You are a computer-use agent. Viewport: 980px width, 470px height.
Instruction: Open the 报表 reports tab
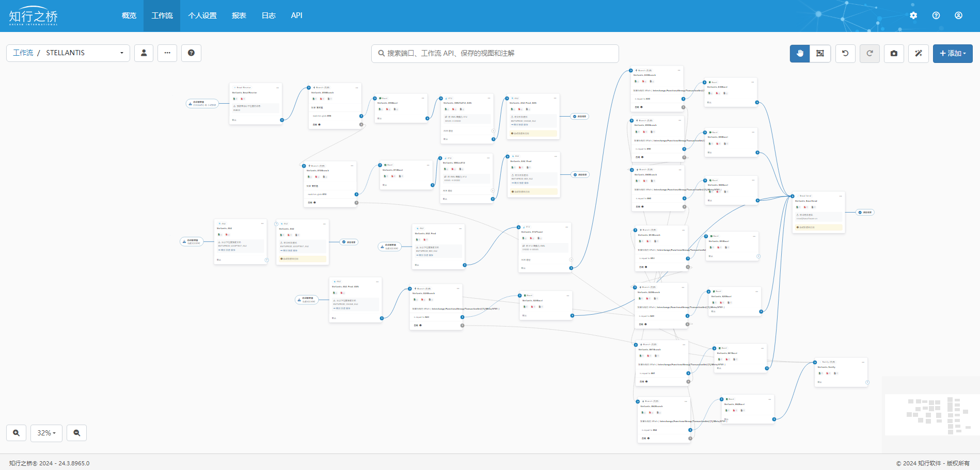(x=239, y=15)
